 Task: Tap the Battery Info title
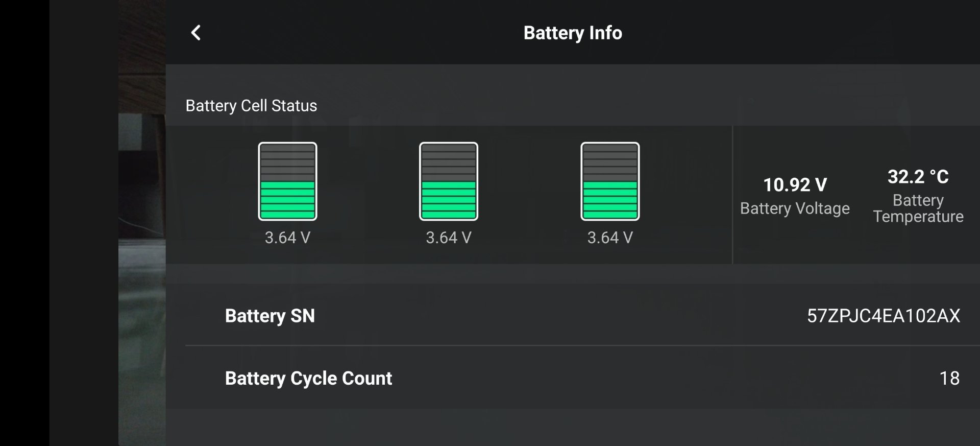point(573,33)
